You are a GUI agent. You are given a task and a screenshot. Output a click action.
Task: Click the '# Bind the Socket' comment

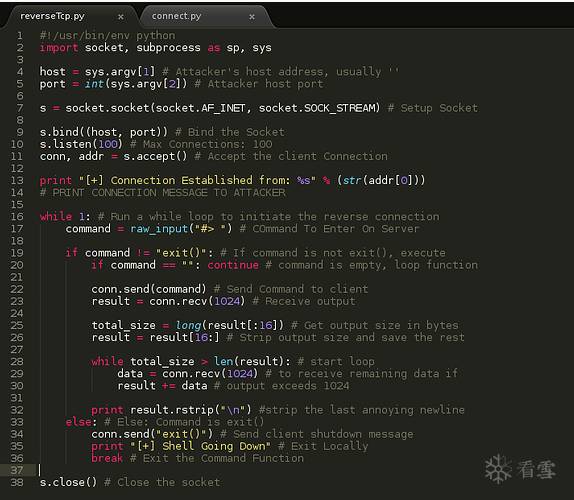tap(230, 133)
